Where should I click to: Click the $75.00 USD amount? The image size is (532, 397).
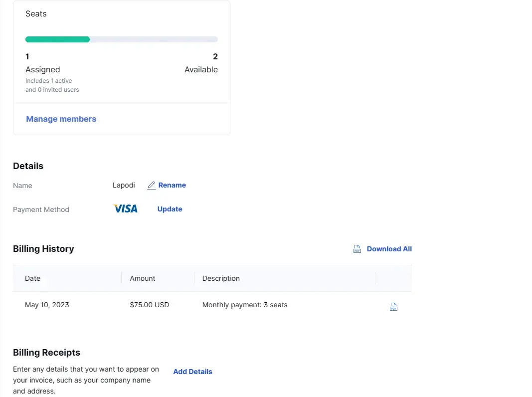149,305
